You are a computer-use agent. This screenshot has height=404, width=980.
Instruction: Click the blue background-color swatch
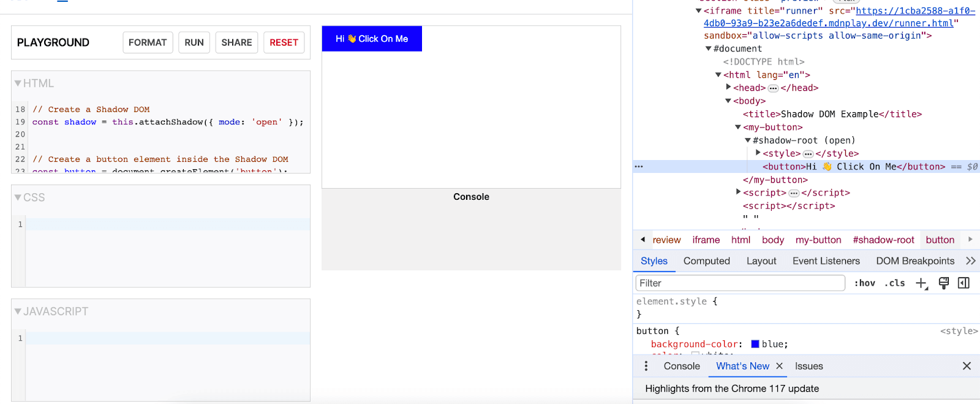point(755,344)
